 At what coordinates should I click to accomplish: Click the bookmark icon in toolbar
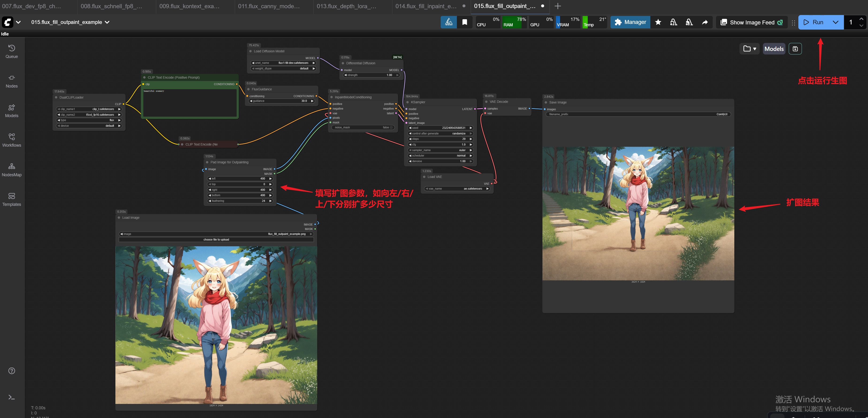click(465, 22)
